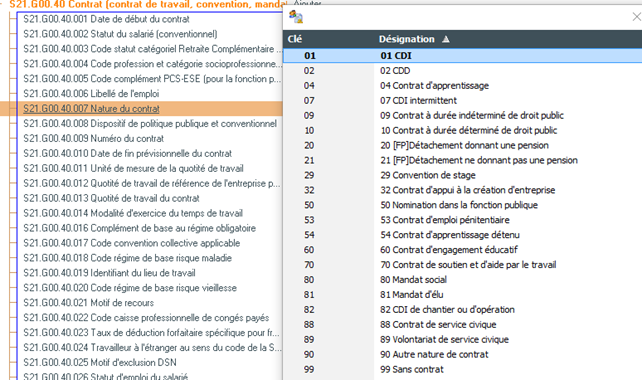Pick 82 CDI de chantier ou d'opération

pyautogui.click(x=447, y=310)
